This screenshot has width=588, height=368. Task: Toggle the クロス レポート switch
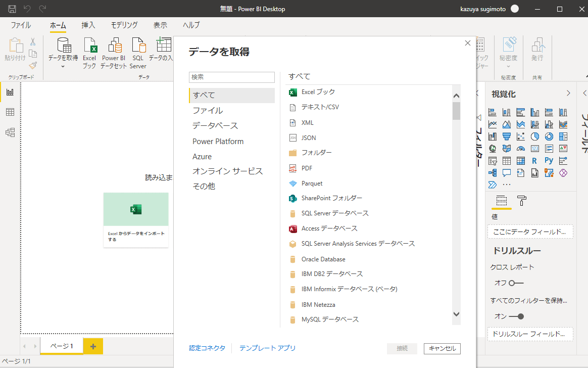coord(516,283)
